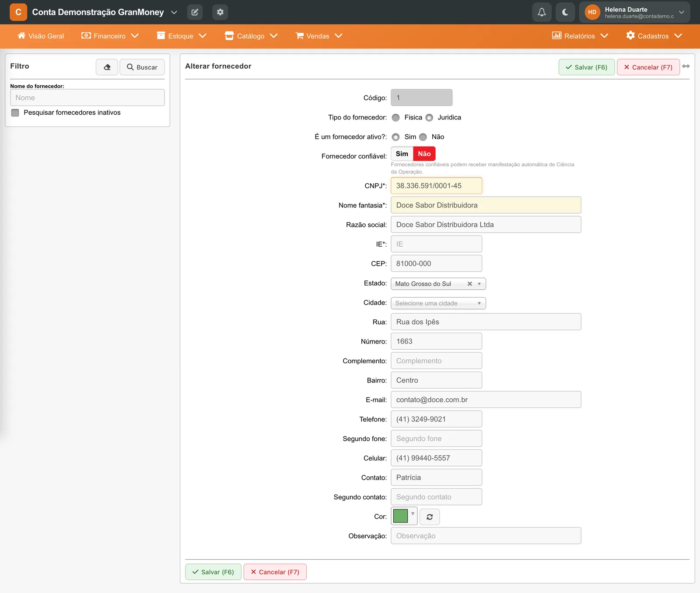Click the CNPJ input field
Screen dimensions: 700x593
point(437,186)
